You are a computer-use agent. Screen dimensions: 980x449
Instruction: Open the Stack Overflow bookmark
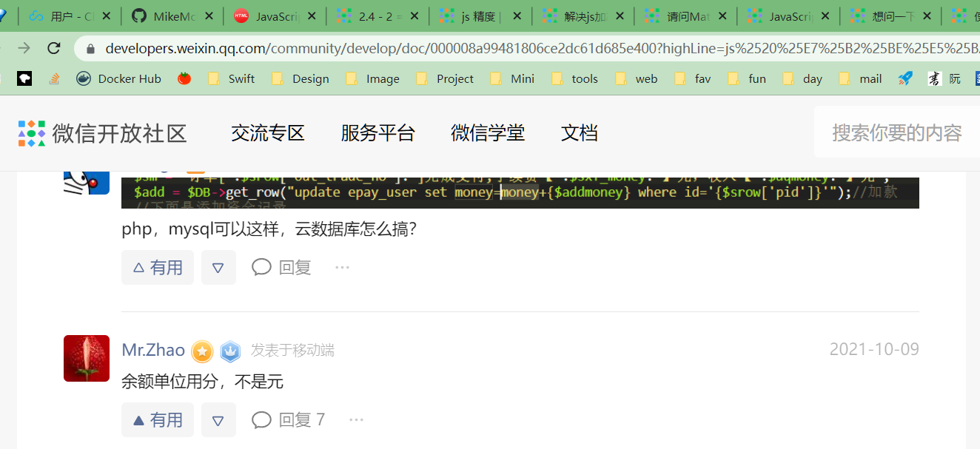pyautogui.click(x=54, y=78)
